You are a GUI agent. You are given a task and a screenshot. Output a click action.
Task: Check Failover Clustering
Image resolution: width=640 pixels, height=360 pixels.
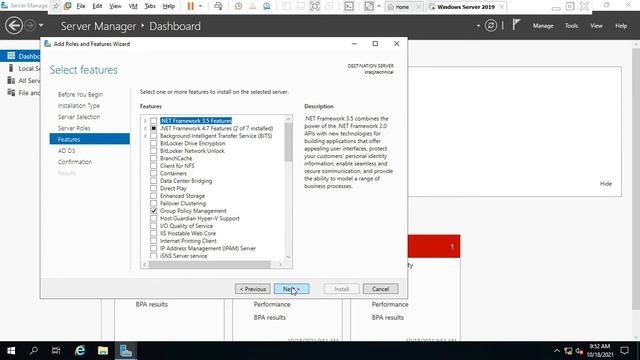[153, 203]
